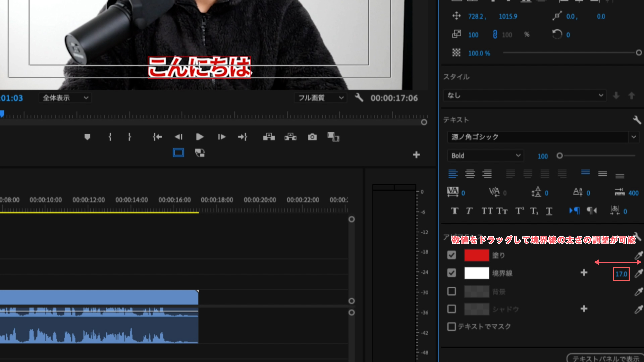Click the Play button in program monitor

pyautogui.click(x=200, y=137)
